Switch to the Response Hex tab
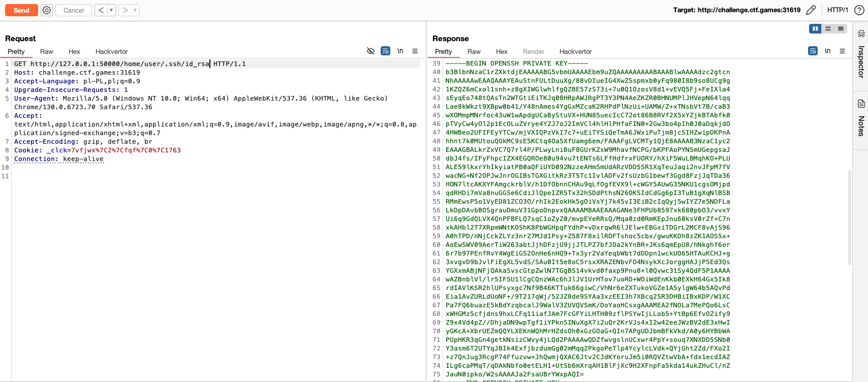 [x=502, y=51]
